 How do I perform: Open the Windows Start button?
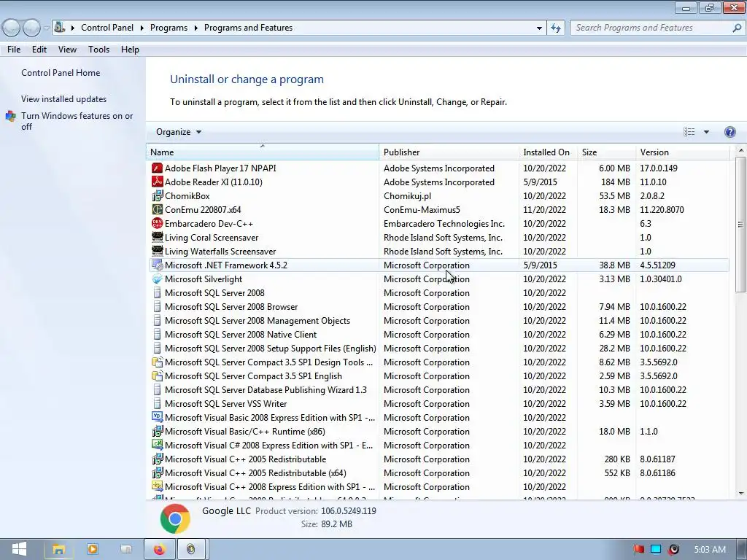point(19,549)
